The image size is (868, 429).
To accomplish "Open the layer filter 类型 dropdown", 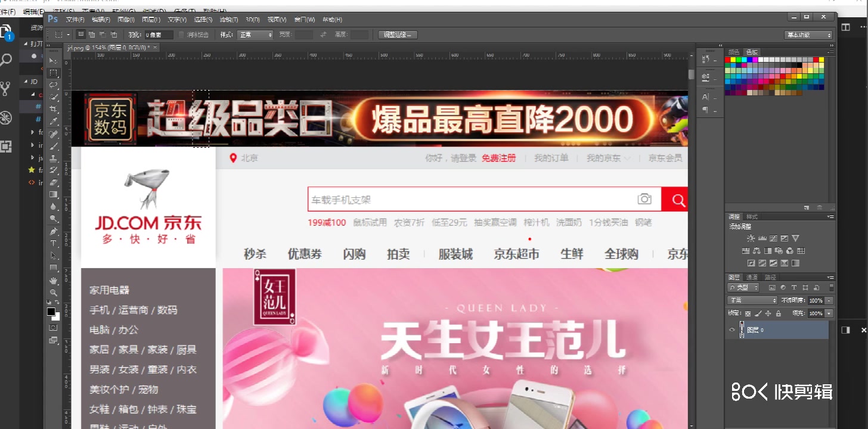I will coord(743,288).
